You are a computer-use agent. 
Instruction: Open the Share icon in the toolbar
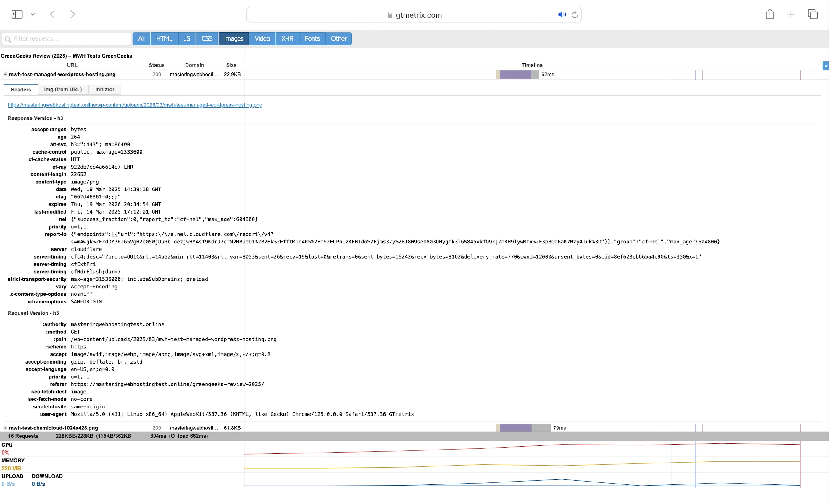pos(770,14)
